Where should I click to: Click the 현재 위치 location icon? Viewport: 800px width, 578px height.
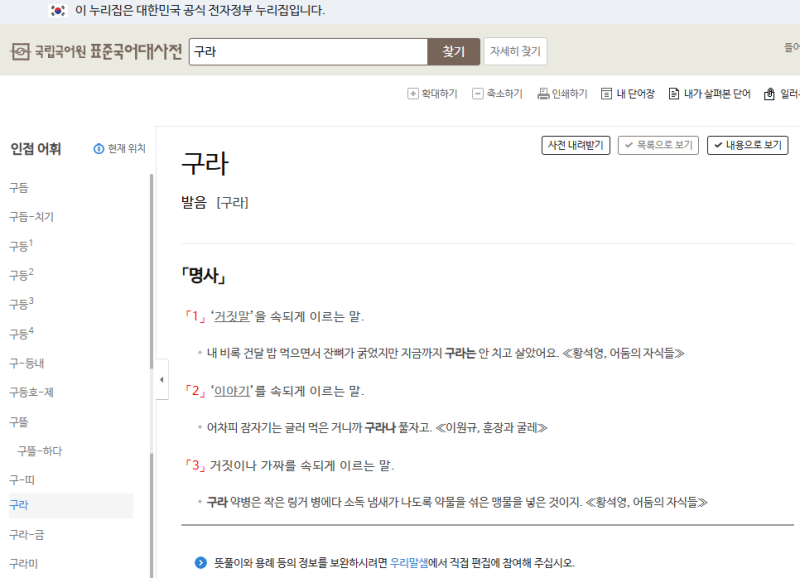[x=98, y=148]
